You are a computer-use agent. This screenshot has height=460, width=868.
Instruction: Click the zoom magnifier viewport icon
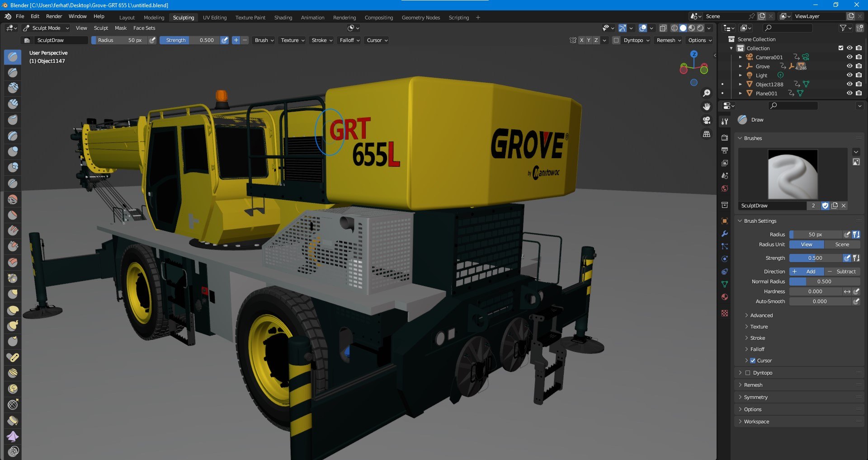[x=707, y=93]
